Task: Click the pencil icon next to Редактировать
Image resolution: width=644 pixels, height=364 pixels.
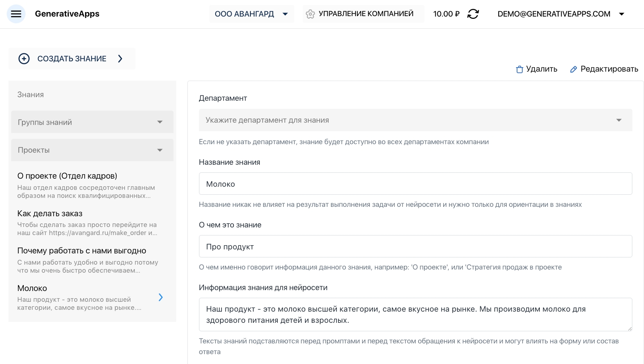Action: [x=573, y=69]
